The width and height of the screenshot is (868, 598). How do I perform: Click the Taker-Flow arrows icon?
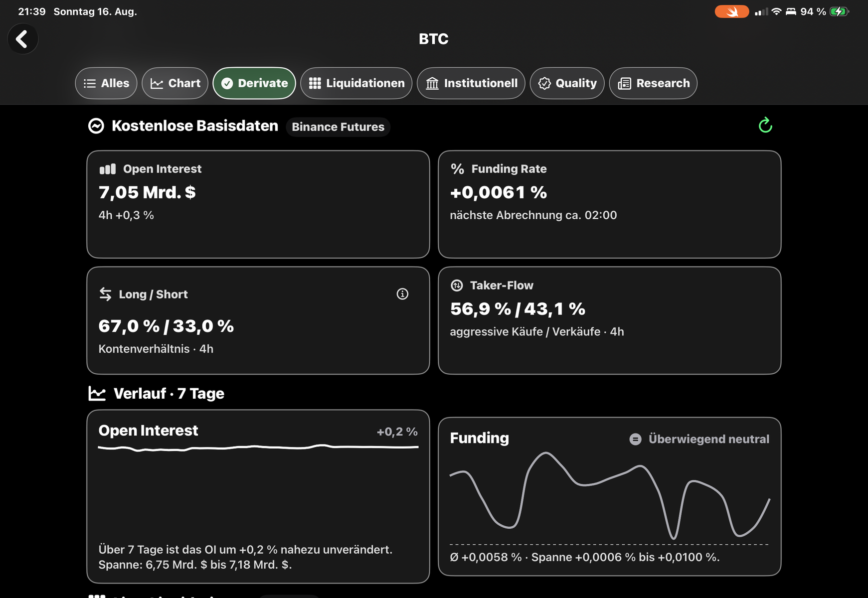(457, 286)
